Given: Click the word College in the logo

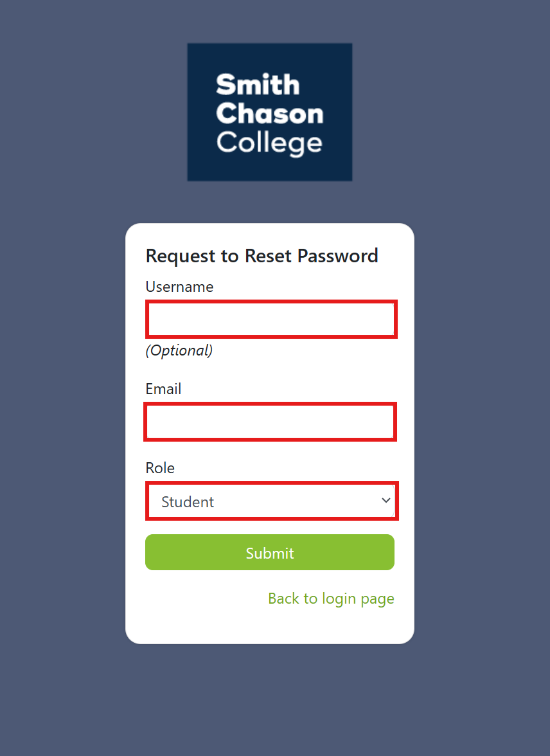Looking at the screenshot, I should (269, 144).
